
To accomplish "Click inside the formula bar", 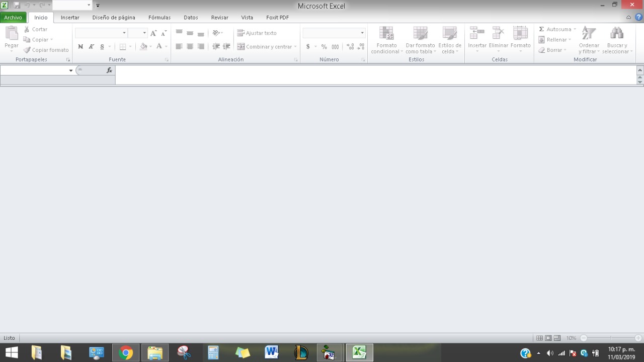I will click(376, 75).
